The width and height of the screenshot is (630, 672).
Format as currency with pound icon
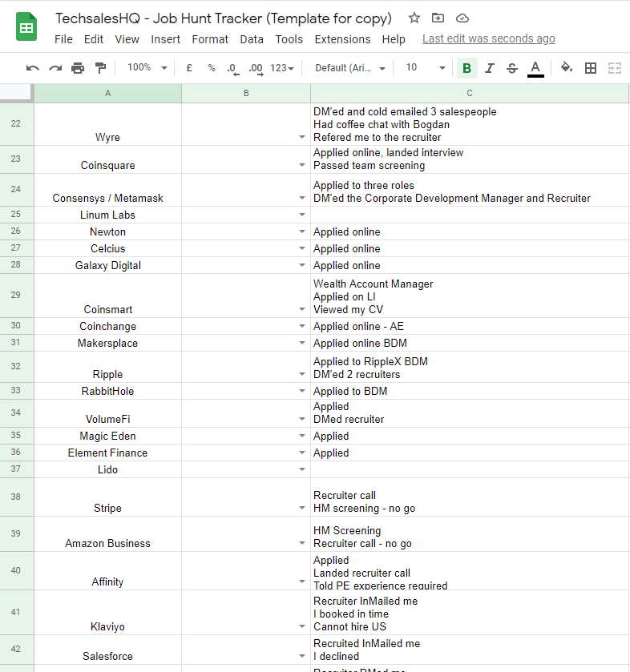189,68
